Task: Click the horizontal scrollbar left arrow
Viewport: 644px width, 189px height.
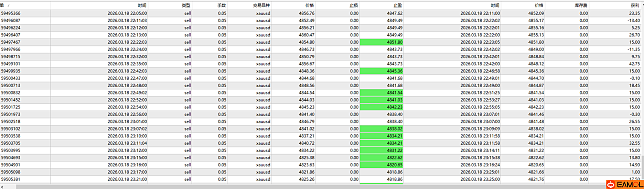Action: tap(3, 187)
